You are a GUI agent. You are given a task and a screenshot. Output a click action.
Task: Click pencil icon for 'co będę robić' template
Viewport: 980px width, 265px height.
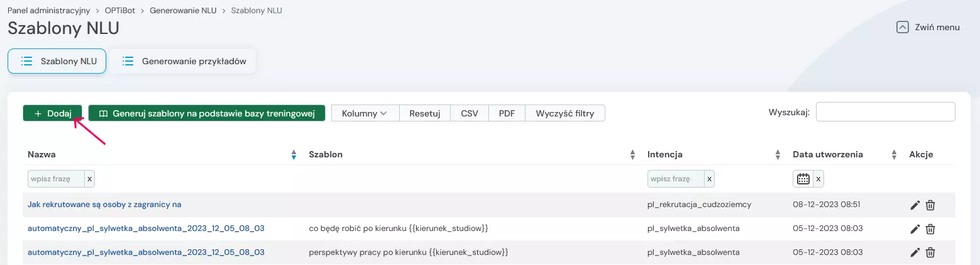coord(915,228)
